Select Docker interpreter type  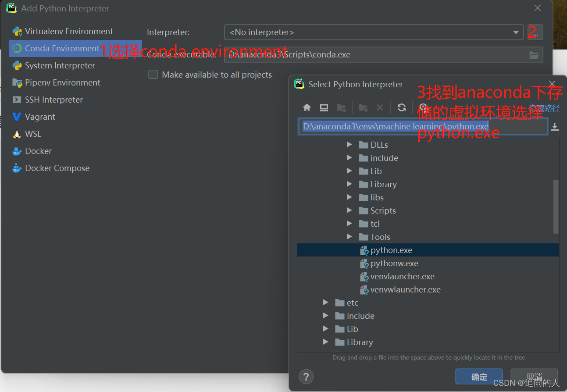click(75, 151)
